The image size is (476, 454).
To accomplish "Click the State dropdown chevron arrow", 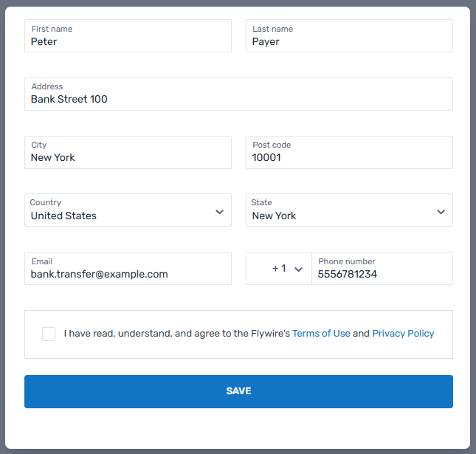I will click(441, 212).
